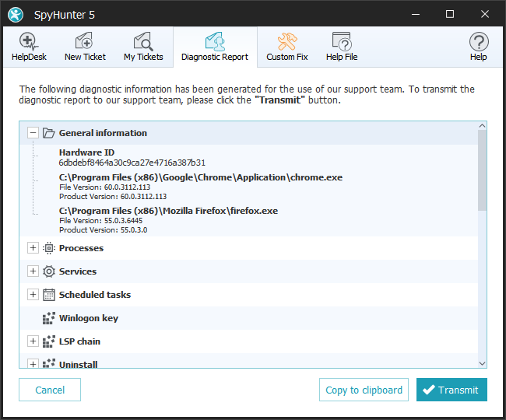This screenshot has width=506, height=420.
Task: Click the Copy to clipboard button
Action: click(x=364, y=390)
